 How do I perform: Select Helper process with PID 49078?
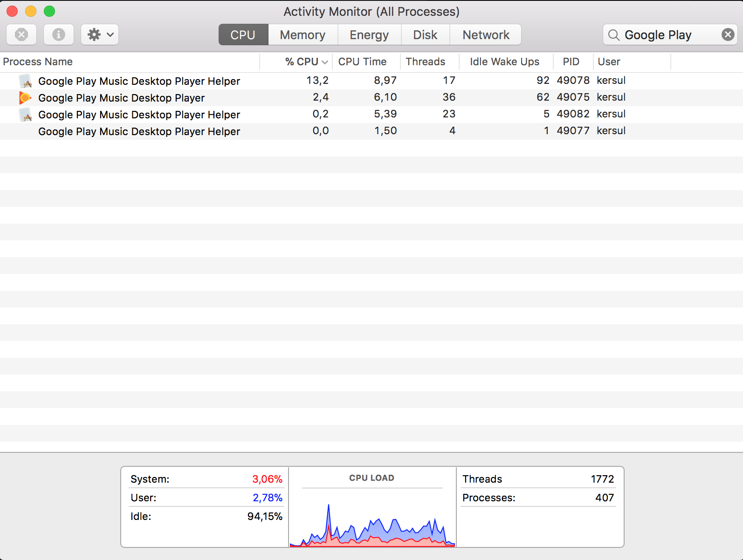(371, 81)
